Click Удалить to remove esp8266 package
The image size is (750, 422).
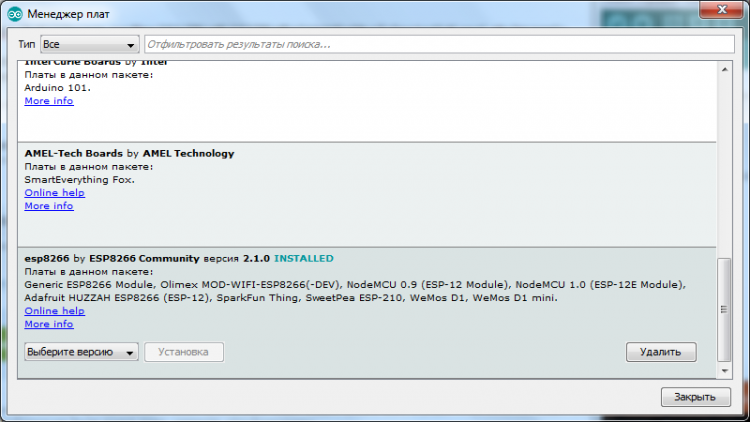click(x=661, y=352)
